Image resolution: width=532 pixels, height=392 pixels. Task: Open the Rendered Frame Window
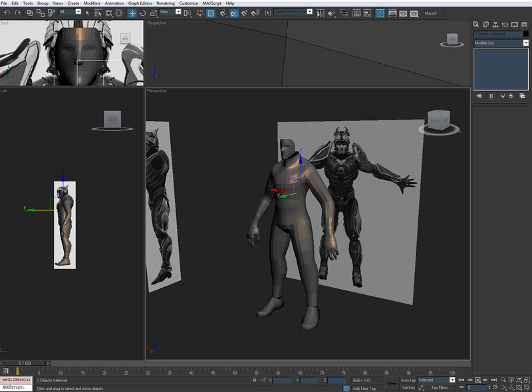pyautogui.click(x=403, y=13)
